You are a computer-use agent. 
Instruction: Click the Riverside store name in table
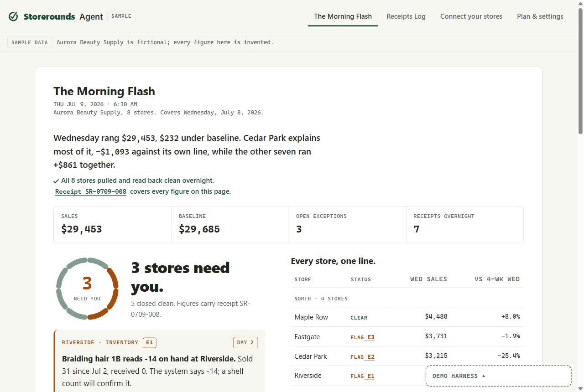308,376
